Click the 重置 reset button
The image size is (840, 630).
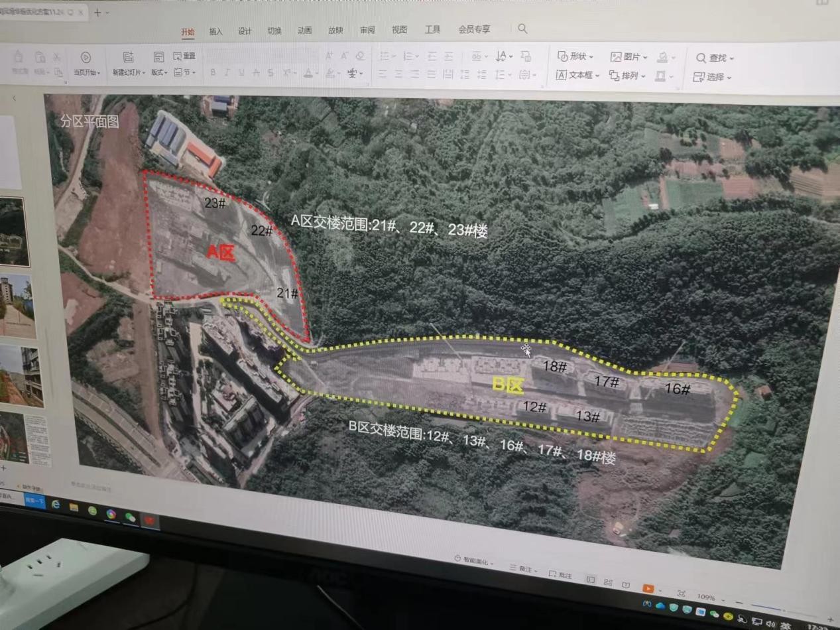[x=184, y=56]
